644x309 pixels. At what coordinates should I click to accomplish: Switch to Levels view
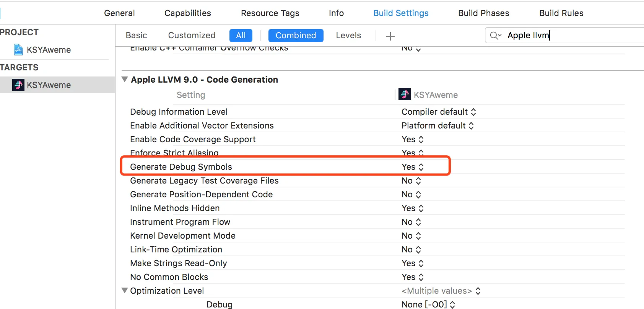click(x=348, y=36)
